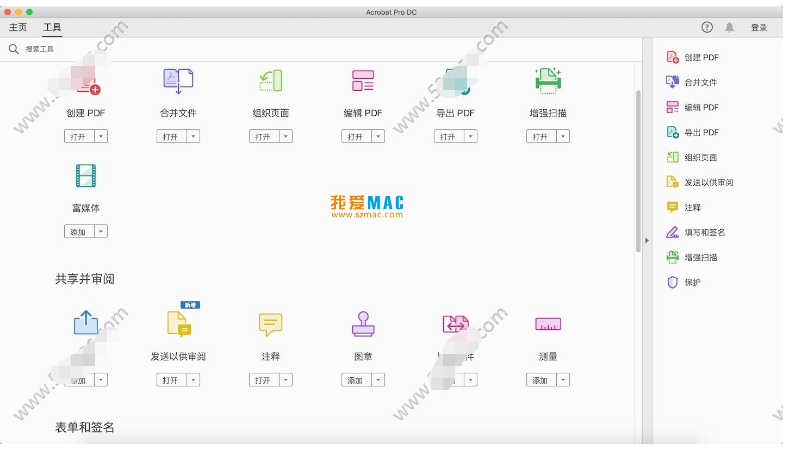797x451 pixels.
Task: Switch to the 主页 (Home) tab
Action: click(18, 27)
